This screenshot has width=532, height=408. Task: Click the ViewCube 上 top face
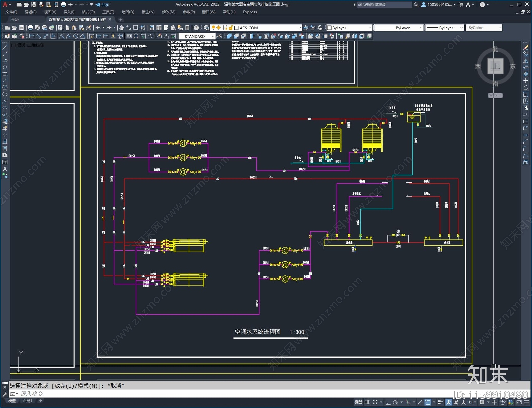click(x=495, y=66)
